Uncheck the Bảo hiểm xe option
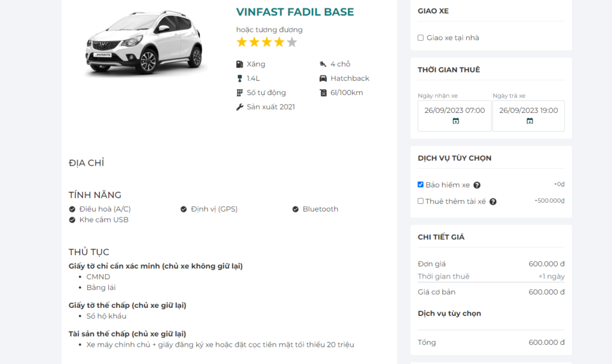 coord(421,185)
